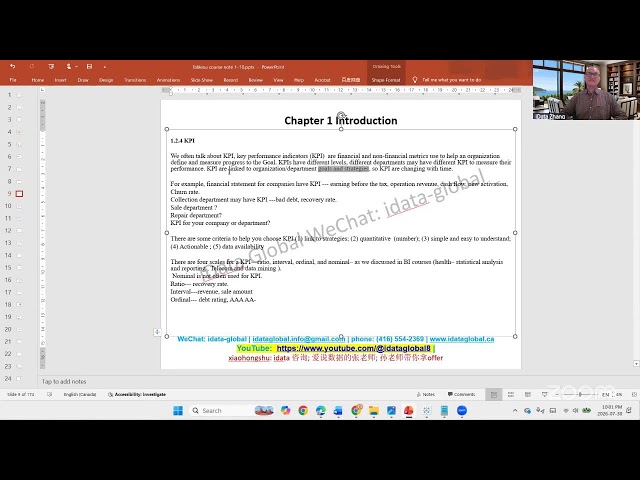Start slideshow from beginning via toolbar icon

tap(51, 66)
